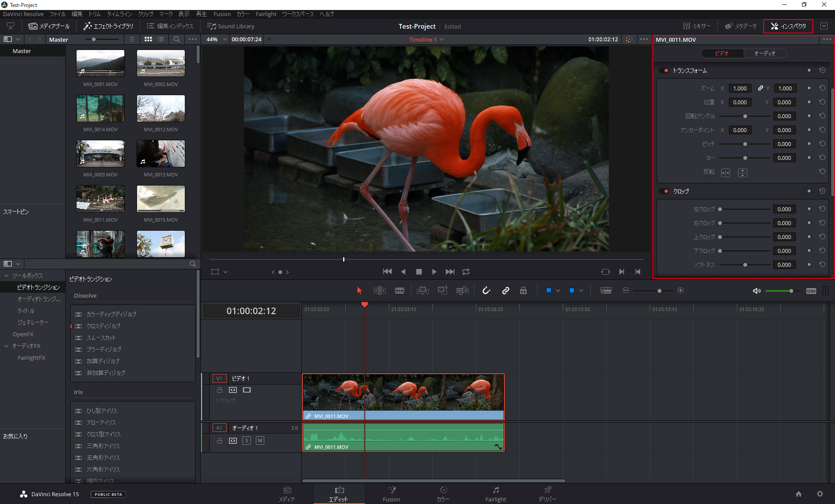The width and height of the screenshot is (835, 504).
Task: Add a blue marker to the timeline
Action: 572,291
